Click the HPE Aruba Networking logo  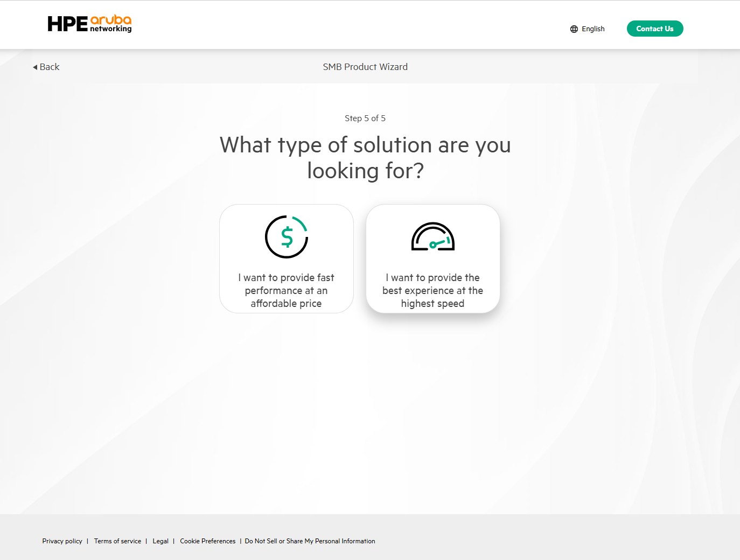click(x=89, y=24)
